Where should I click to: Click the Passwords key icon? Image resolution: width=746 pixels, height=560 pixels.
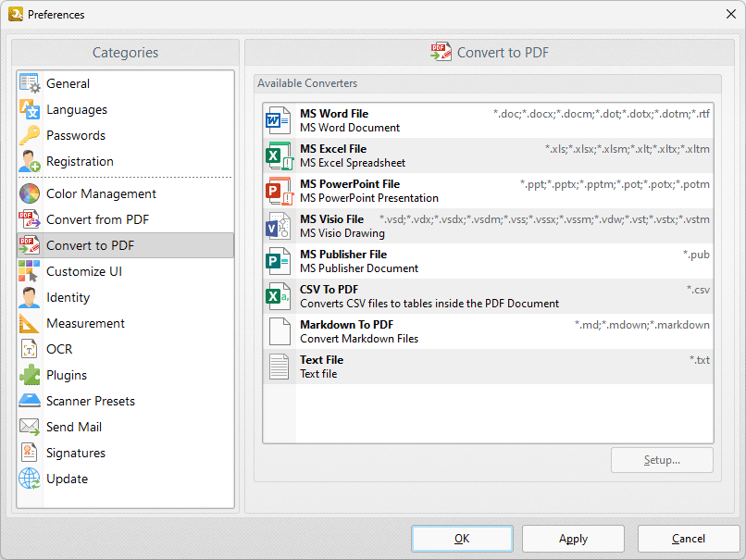pos(30,135)
